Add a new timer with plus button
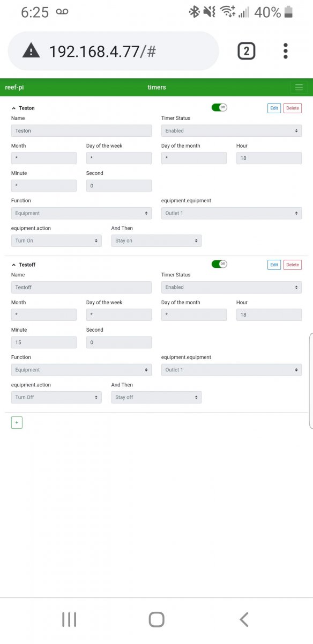This screenshot has height=644, width=313. point(17,422)
